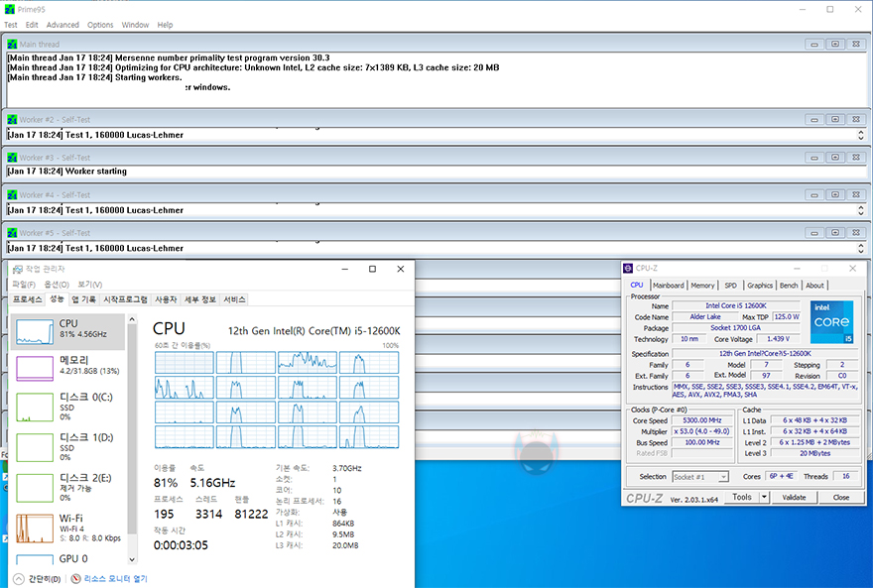The width and height of the screenshot is (873, 588).
Task: Click the sidebar scroll down arrow
Action: (132, 559)
